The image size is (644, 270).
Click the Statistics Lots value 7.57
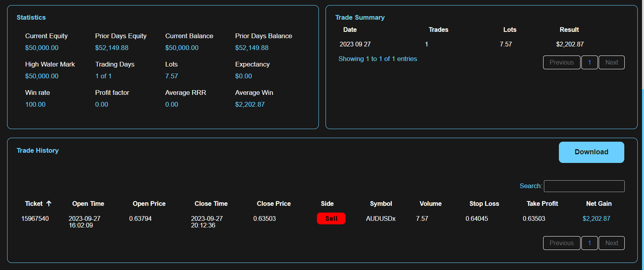click(172, 76)
